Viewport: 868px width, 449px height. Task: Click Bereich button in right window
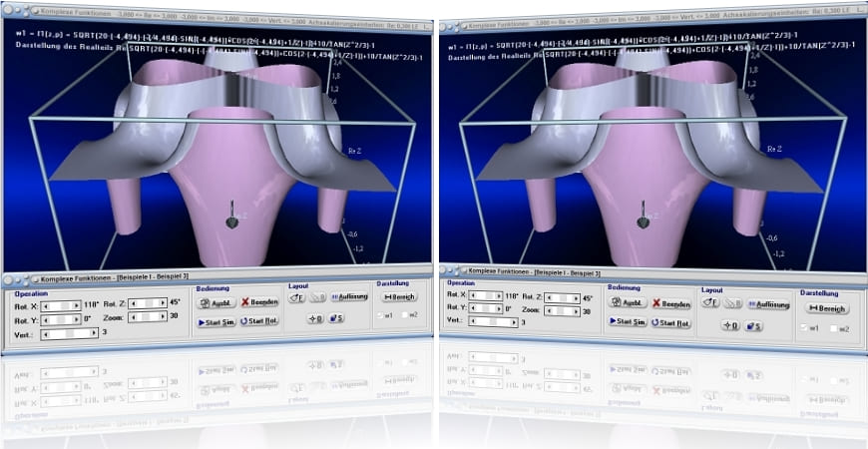827,308
